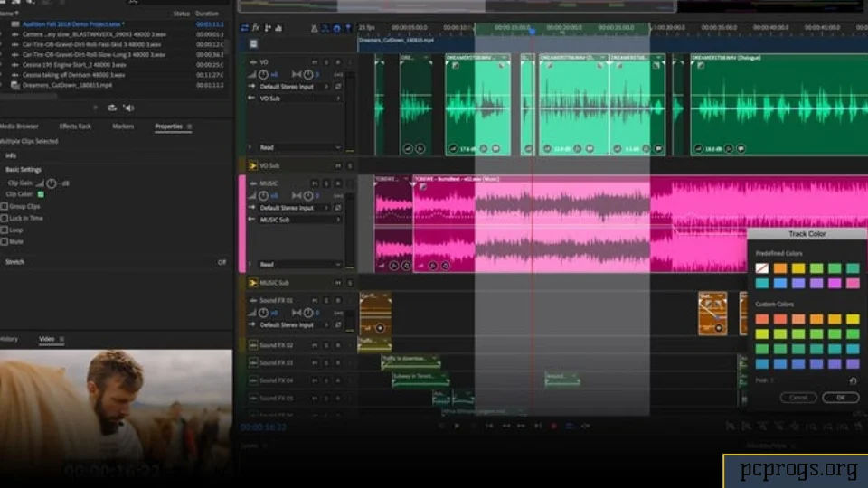This screenshot has height=488, width=868.
Task: Open the VO track Default Stereo Input dropdown
Action: pyautogui.click(x=293, y=87)
